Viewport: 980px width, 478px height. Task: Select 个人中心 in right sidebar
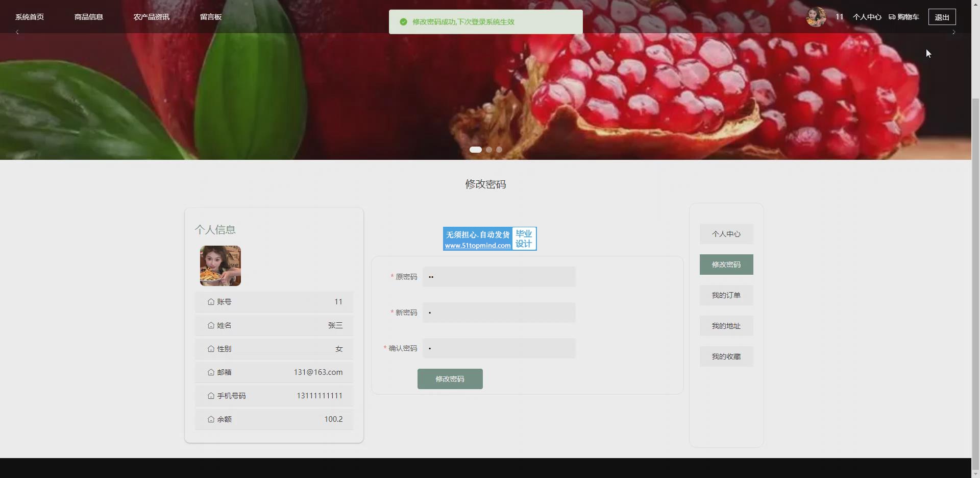tap(726, 234)
